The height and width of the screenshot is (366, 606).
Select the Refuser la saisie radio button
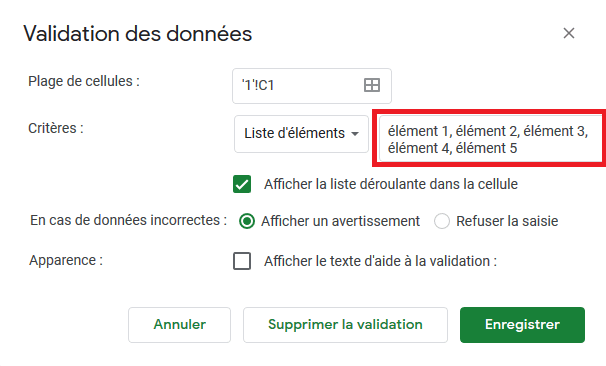pos(442,221)
